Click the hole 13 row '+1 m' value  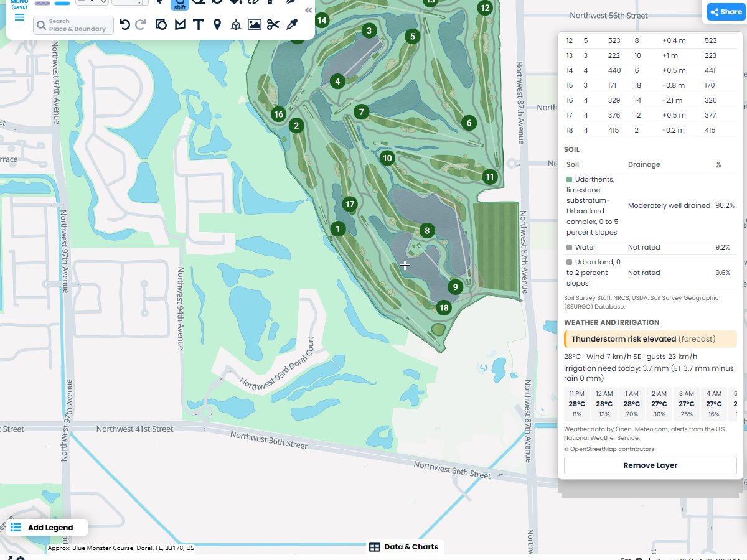pyautogui.click(x=670, y=55)
